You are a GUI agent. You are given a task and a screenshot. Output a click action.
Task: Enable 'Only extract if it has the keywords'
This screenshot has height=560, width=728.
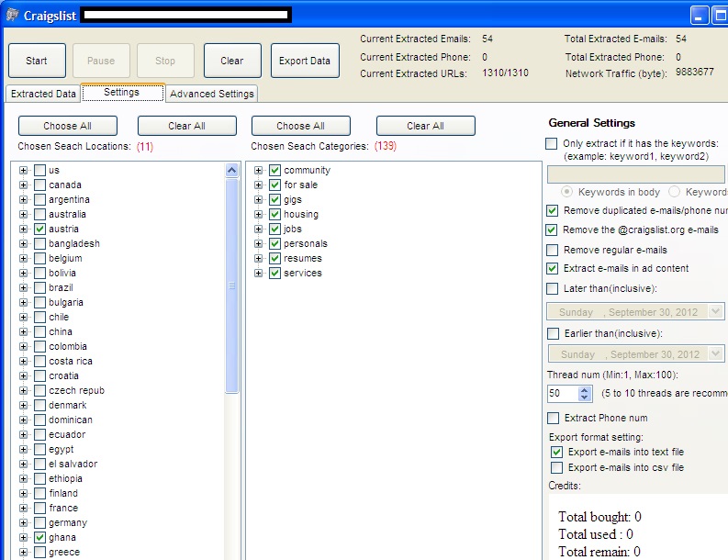552,143
